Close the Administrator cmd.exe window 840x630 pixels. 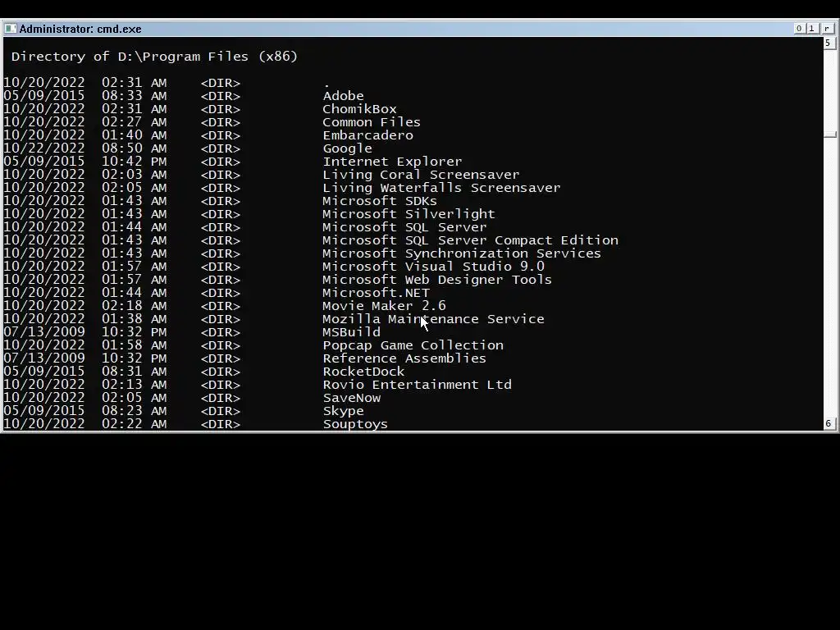(x=827, y=29)
